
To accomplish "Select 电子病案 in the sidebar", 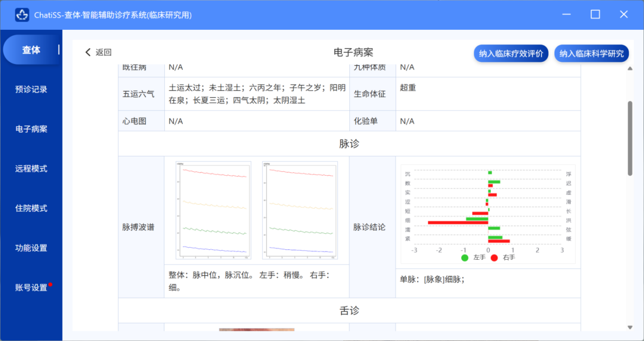I will 31,129.
